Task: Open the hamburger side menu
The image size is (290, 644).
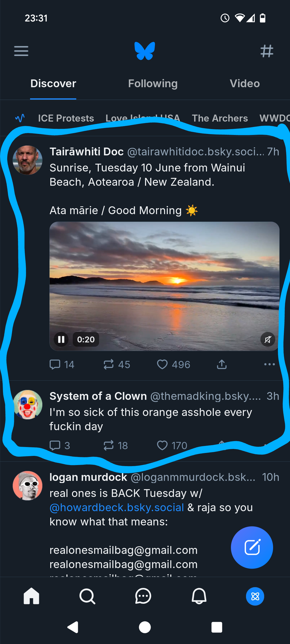Action: (21, 51)
